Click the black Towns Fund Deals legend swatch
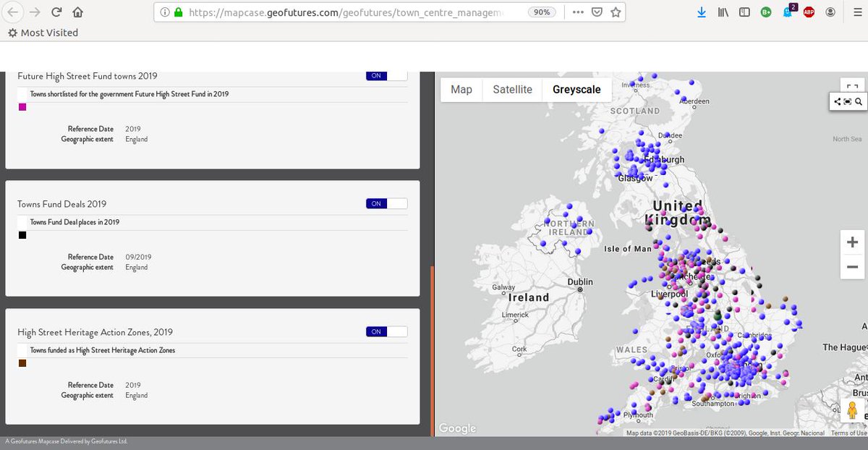 click(22, 235)
